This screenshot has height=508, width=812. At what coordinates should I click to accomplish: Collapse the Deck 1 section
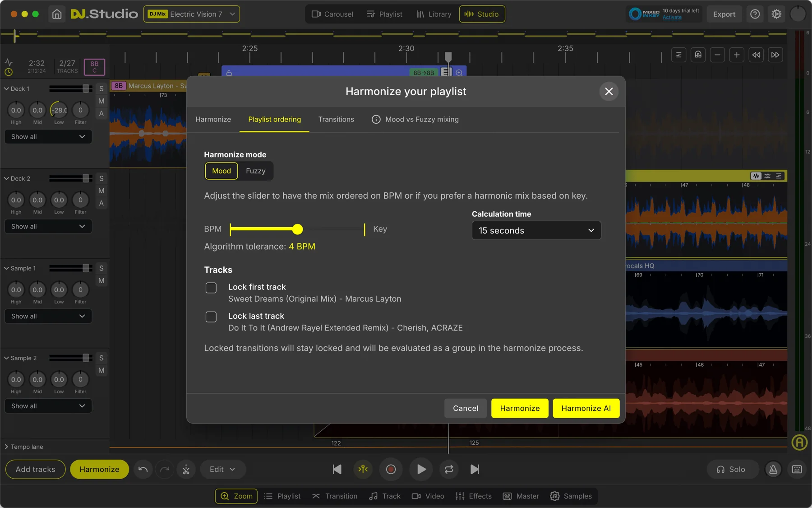pos(6,89)
